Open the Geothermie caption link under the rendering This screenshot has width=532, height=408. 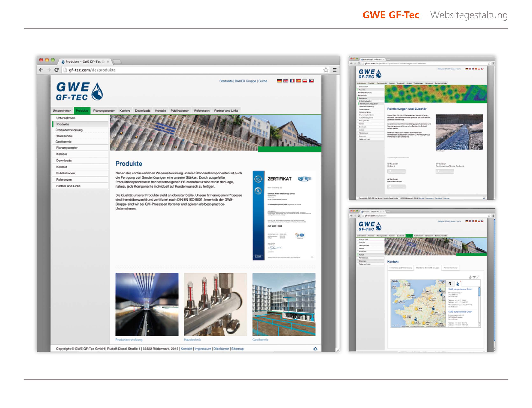coord(260,340)
